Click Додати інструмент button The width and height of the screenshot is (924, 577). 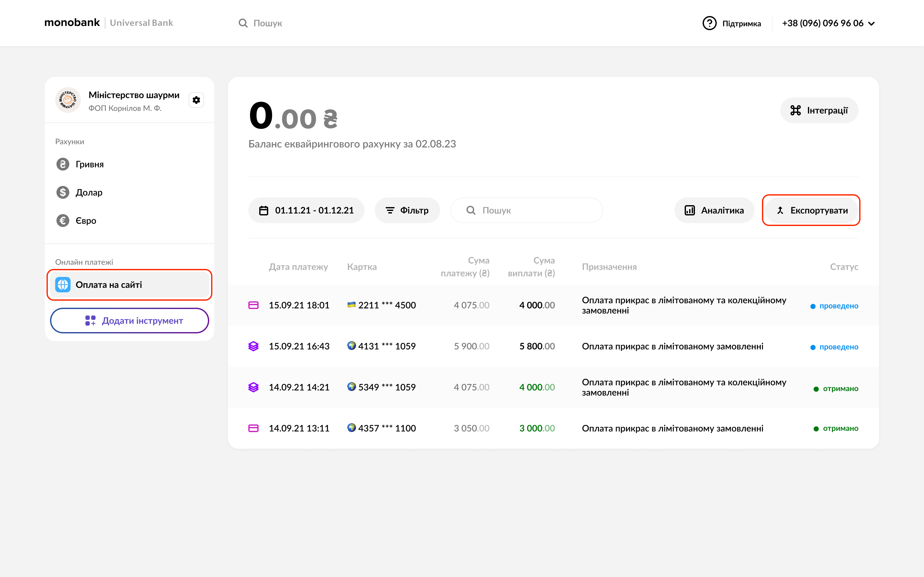click(129, 321)
